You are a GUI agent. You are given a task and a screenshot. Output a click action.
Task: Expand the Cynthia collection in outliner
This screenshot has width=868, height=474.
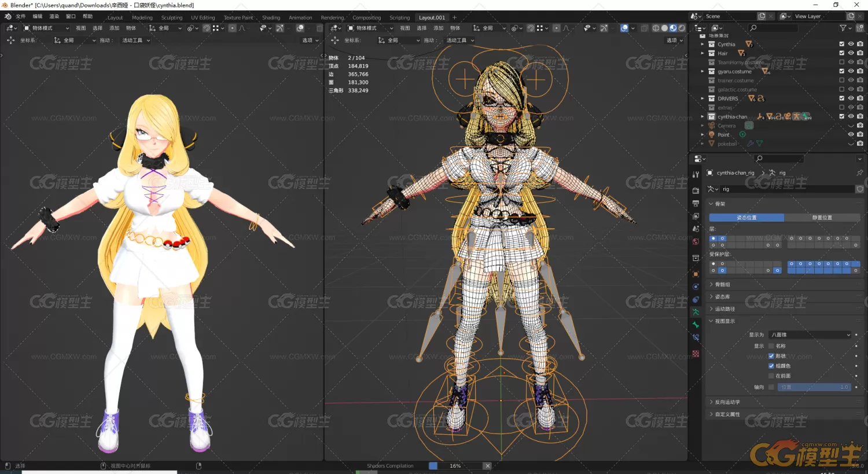[703, 44]
